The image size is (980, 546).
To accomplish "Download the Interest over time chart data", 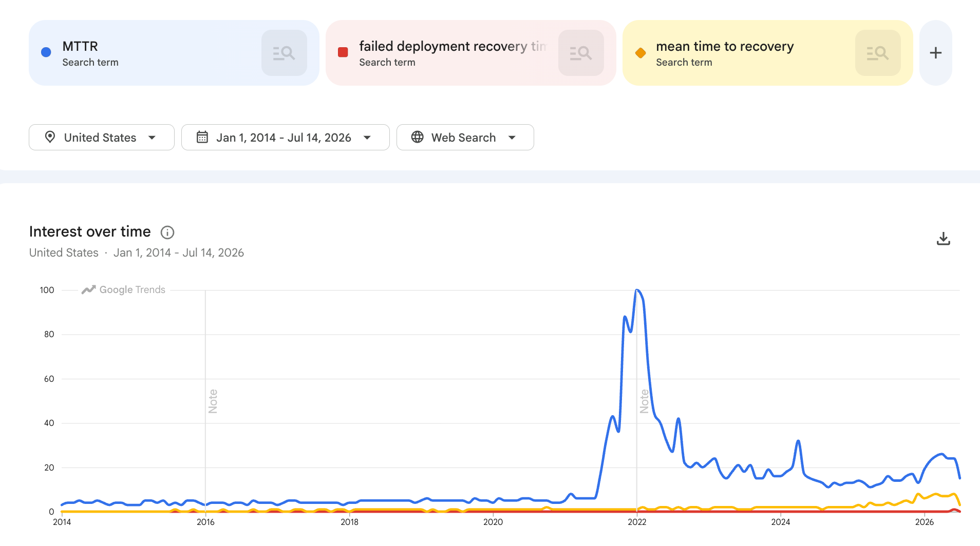I will pos(944,239).
